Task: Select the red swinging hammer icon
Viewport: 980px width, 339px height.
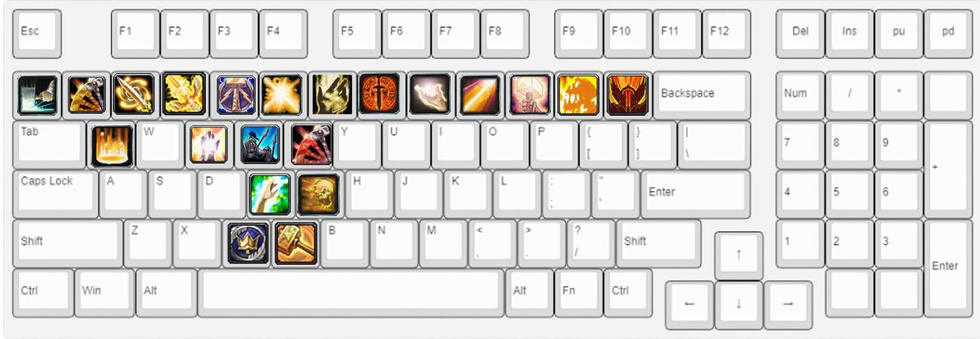Action: [x=312, y=144]
